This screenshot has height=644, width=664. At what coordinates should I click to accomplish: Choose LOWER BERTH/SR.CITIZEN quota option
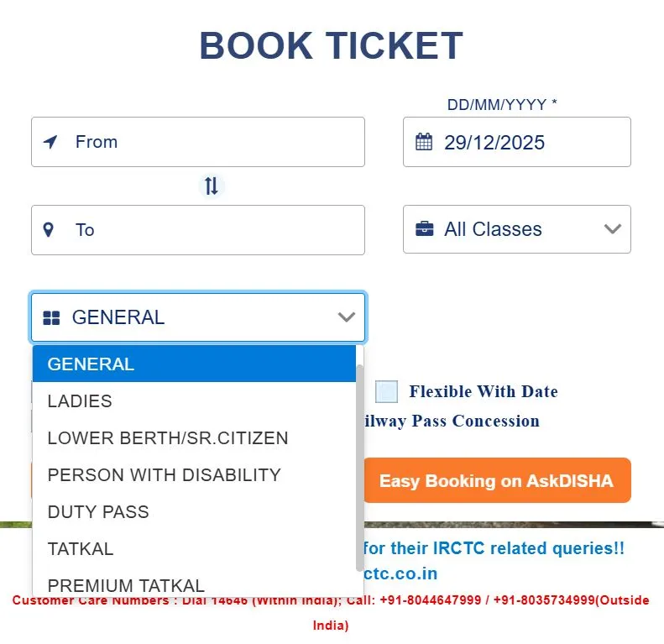coord(168,438)
